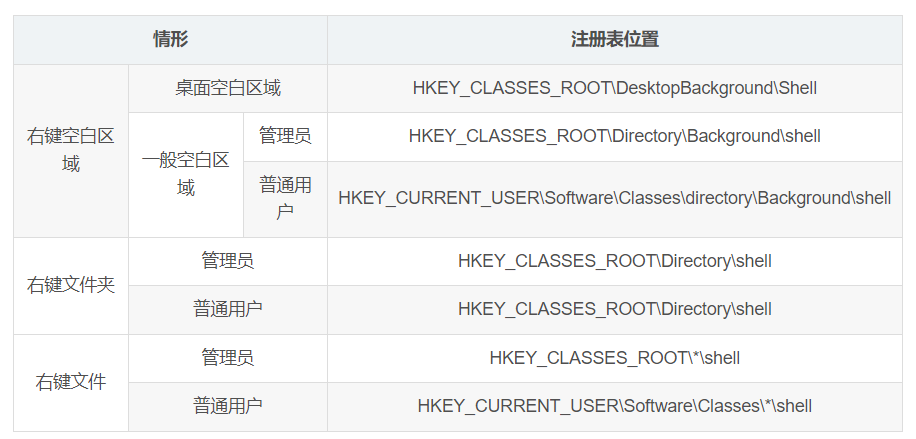Select the 右键文件 row header cell
Image resolution: width=916 pixels, height=439 pixels.
point(70,382)
